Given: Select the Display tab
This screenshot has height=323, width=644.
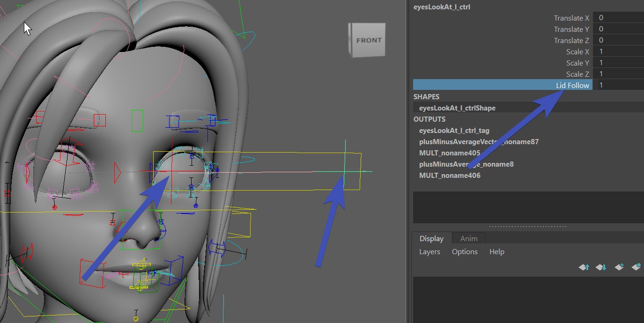Looking at the screenshot, I should (431, 238).
